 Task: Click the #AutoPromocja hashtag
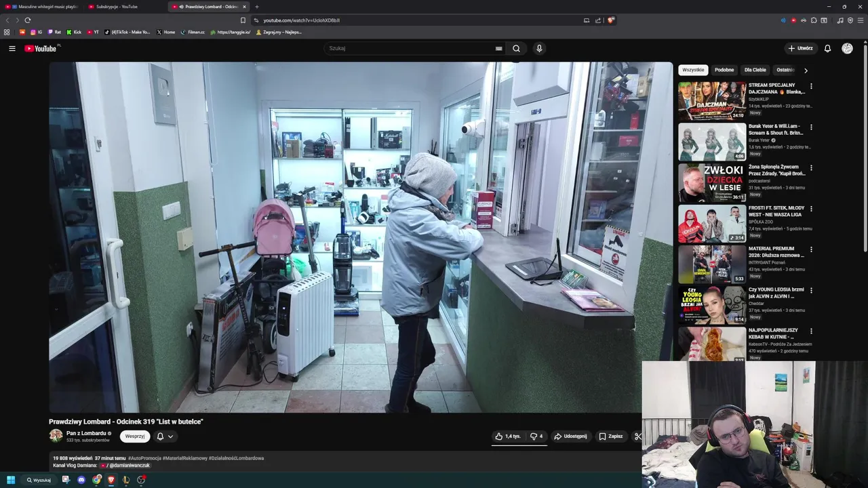144,458
